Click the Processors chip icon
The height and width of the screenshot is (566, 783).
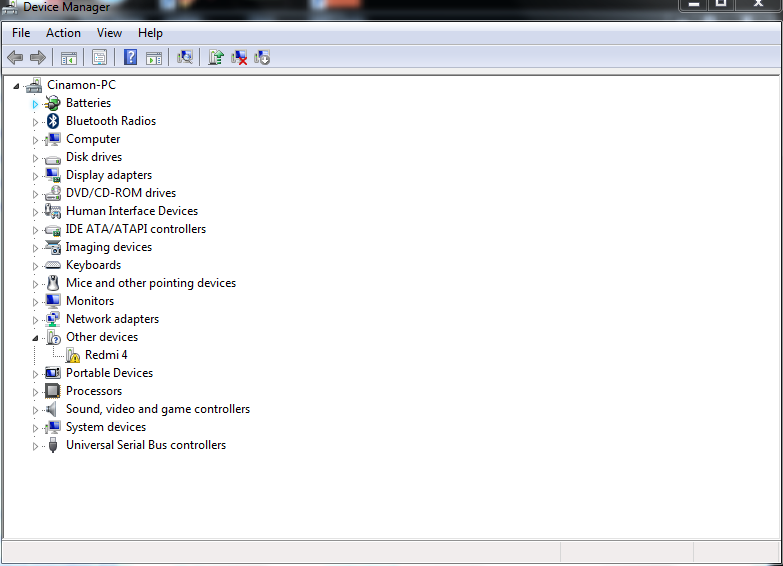coord(52,391)
